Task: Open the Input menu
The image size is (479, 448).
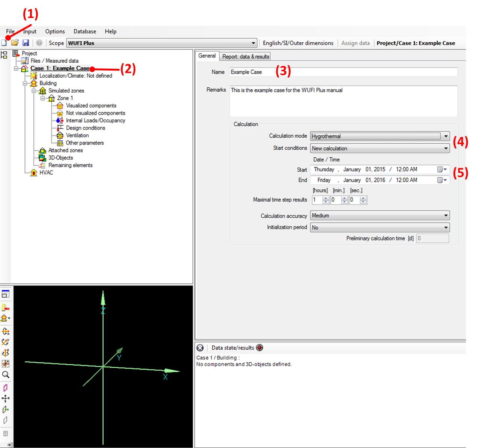Action: coord(30,32)
